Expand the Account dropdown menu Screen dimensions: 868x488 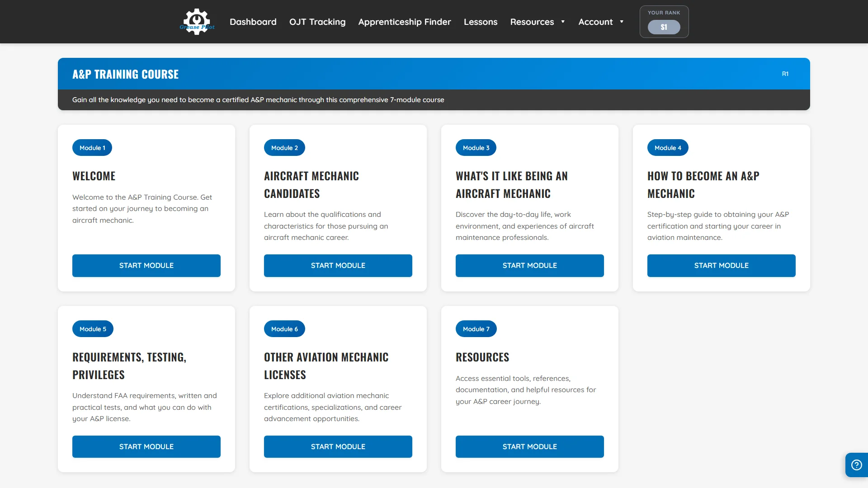601,22
